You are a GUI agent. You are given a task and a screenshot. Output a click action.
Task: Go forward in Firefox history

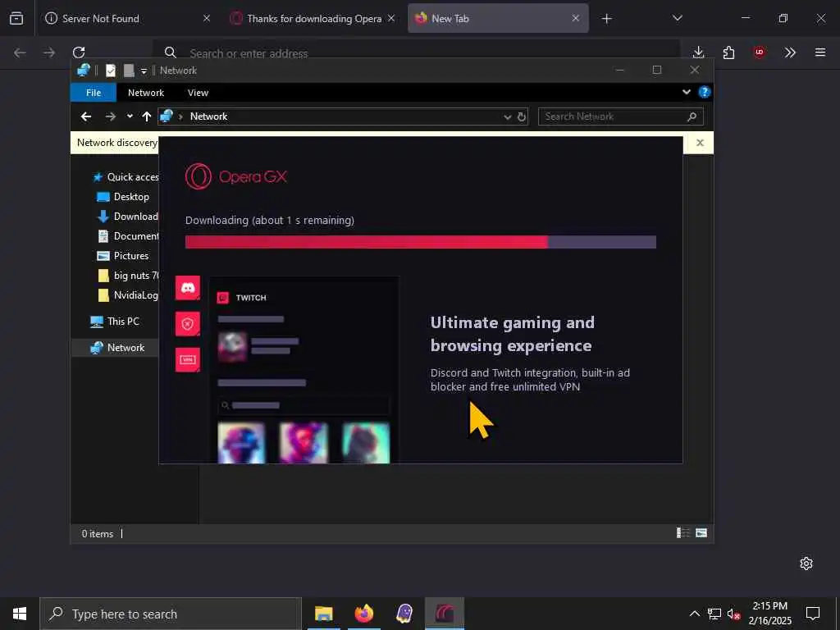pyautogui.click(x=48, y=52)
